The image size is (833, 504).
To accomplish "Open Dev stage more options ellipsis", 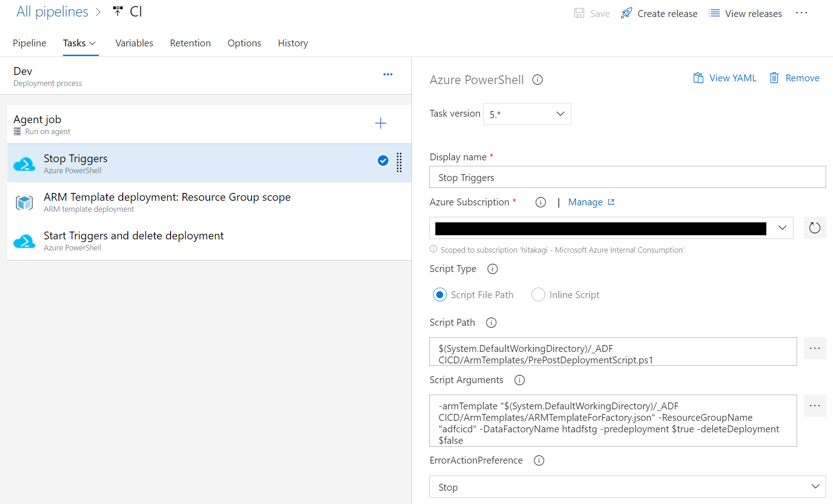I will [388, 74].
